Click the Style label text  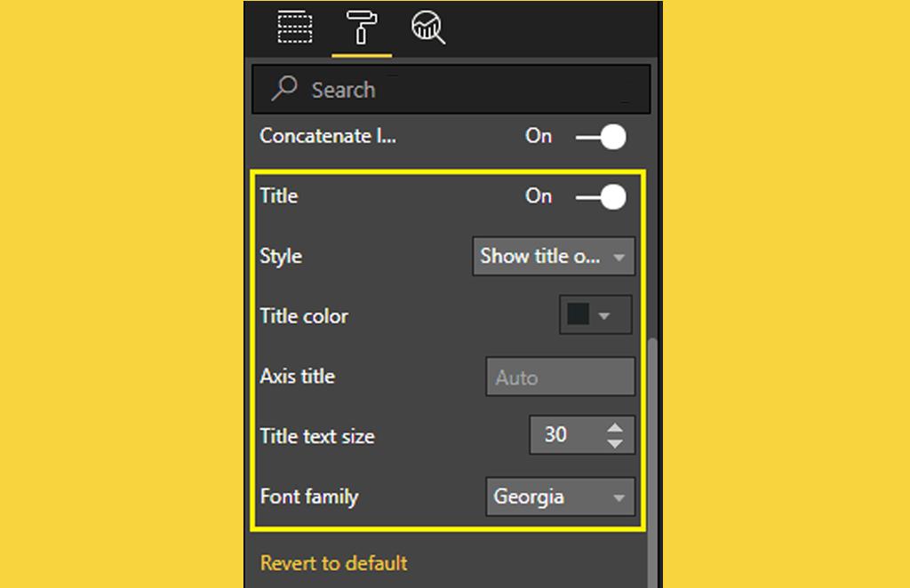[x=281, y=257]
